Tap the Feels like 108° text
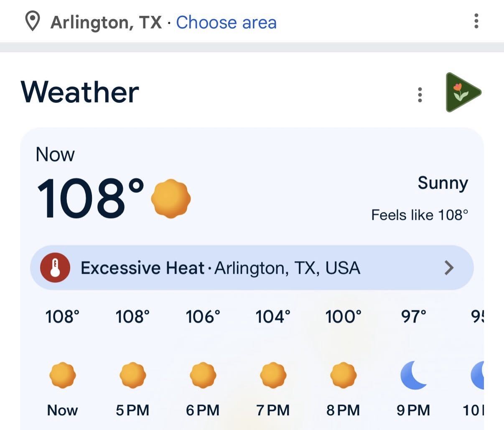Viewport: 504px width, 430px height. (x=420, y=215)
